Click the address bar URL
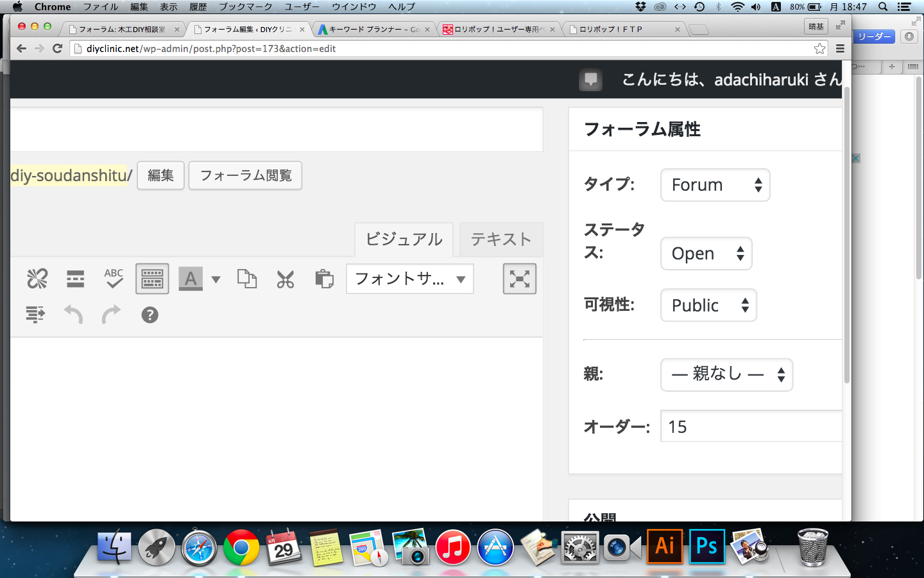The image size is (924, 578). pyautogui.click(x=211, y=49)
